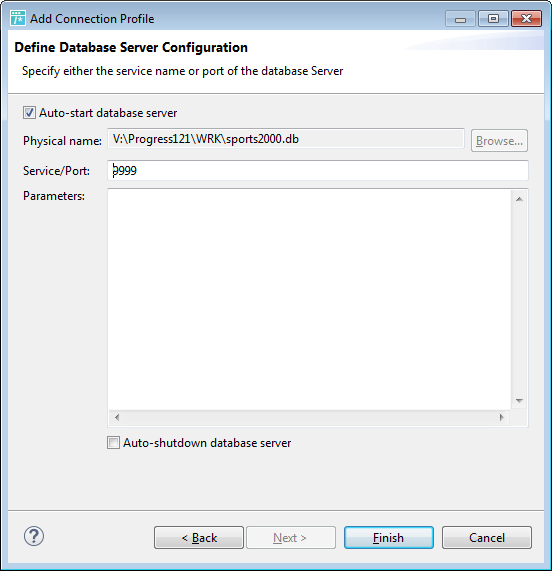Screen dimensions: 552x571
Task: Click the Physical name path field
Action: pyautogui.click(x=286, y=138)
